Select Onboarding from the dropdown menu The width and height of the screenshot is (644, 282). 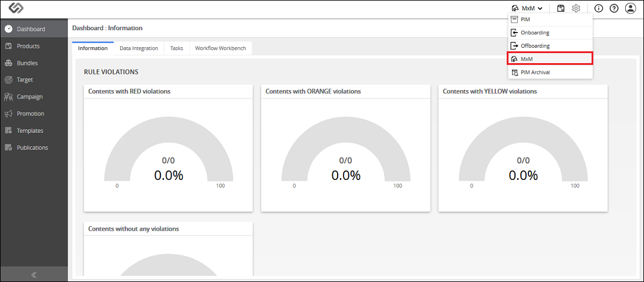tap(550, 32)
